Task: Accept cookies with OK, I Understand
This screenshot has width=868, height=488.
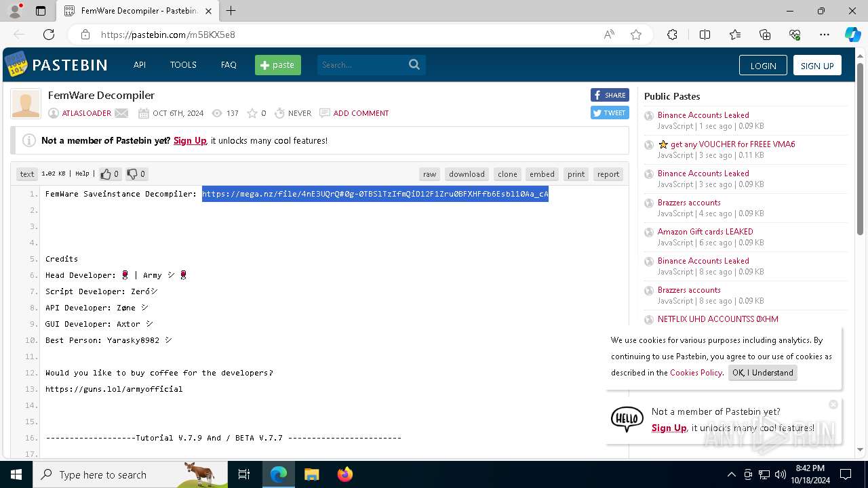Action: click(763, 373)
